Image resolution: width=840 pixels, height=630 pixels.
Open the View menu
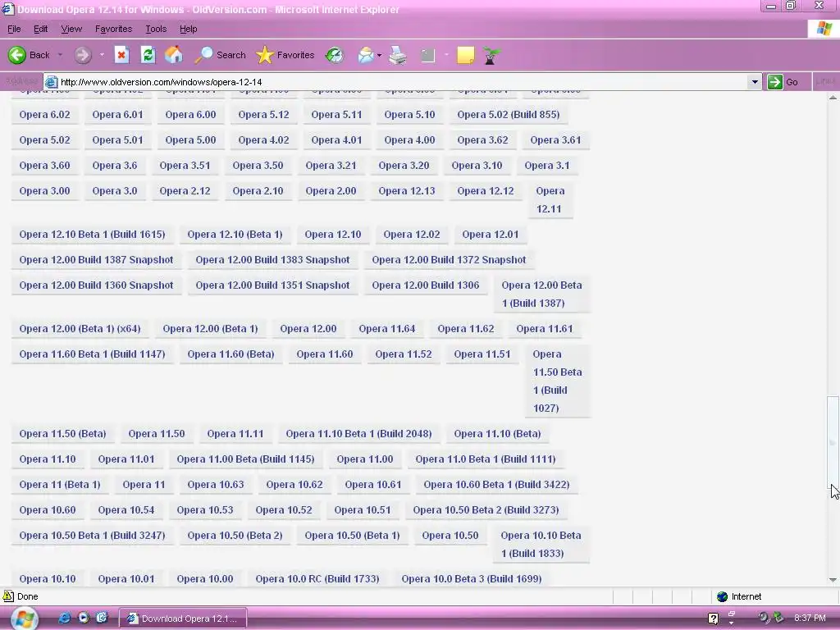coord(71,29)
